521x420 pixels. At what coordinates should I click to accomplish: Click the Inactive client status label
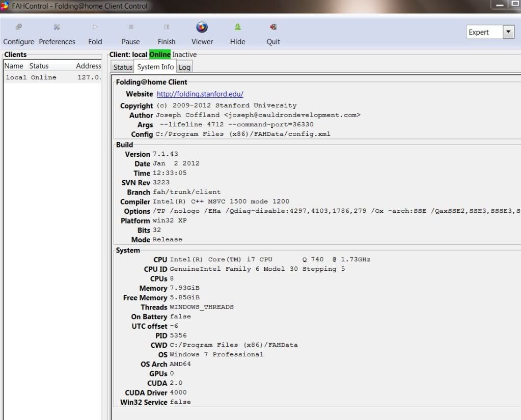184,54
